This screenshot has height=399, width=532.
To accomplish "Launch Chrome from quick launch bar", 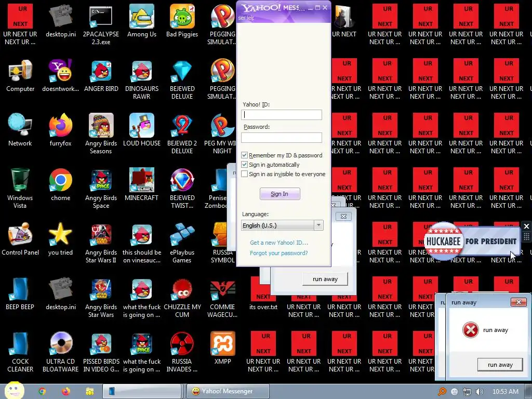I will pyautogui.click(x=42, y=391).
